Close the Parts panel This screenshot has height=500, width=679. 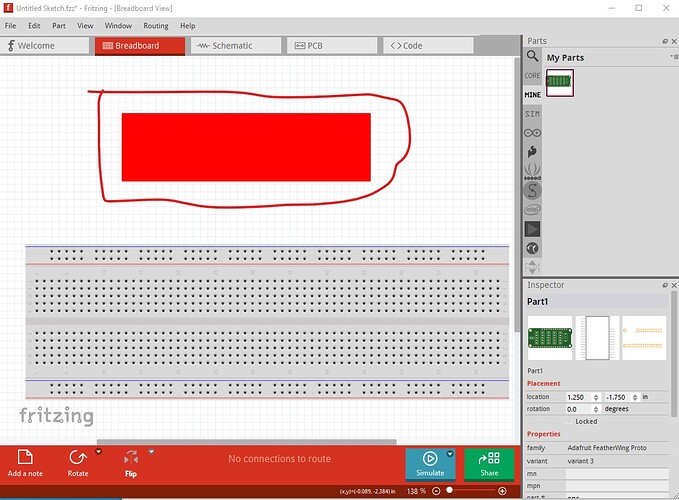click(674, 41)
